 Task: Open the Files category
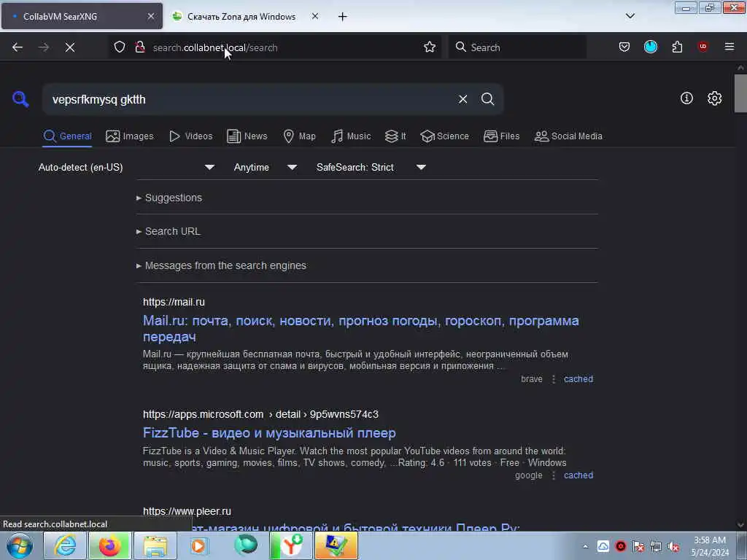point(501,136)
